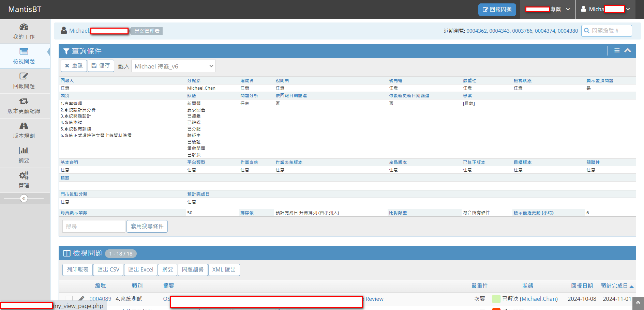Collapse the filter panel with up chevron
Screen dimensions: 644x310
tap(628, 50)
